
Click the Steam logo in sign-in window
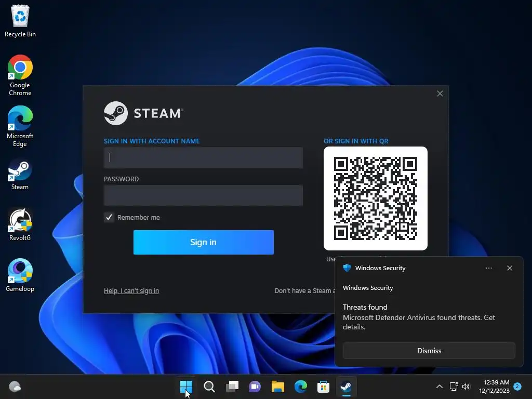(143, 113)
